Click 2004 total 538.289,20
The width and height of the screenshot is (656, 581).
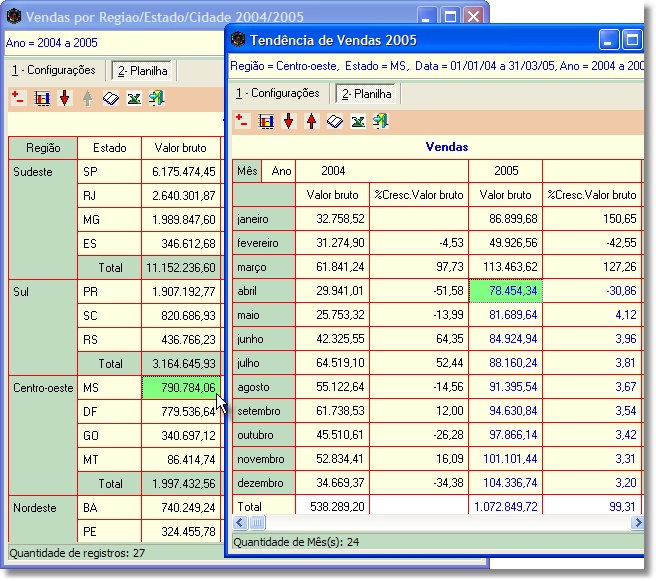(x=333, y=507)
